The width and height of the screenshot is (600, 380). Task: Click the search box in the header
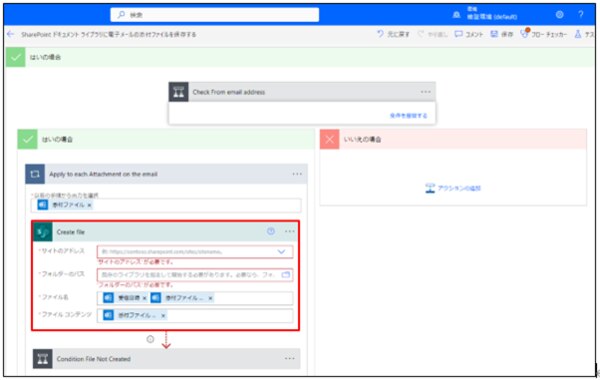pos(214,15)
